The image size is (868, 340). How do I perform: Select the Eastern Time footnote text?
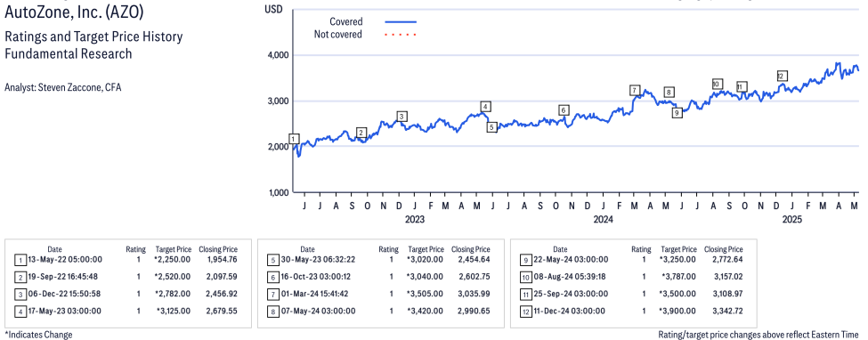pyautogui.click(x=758, y=335)
